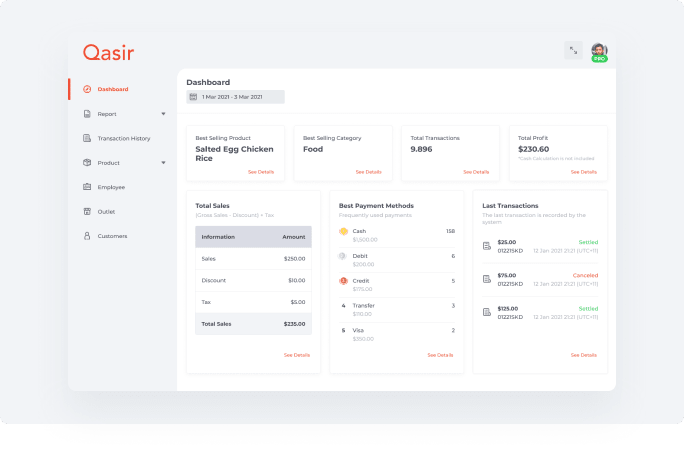Select the Discount $10.00 table row
This screenshot has height=451, width=684.
(x=253, y=280)
